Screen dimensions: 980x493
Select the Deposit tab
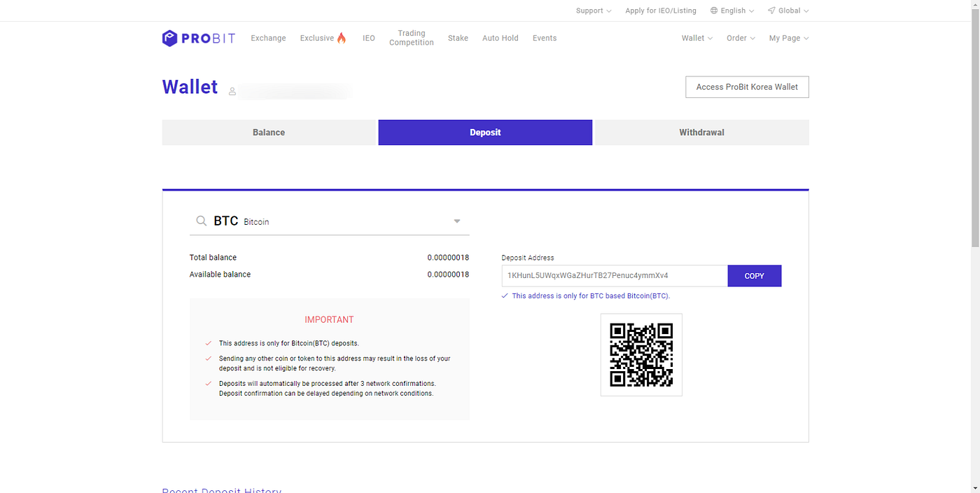[x=485, y=132]
